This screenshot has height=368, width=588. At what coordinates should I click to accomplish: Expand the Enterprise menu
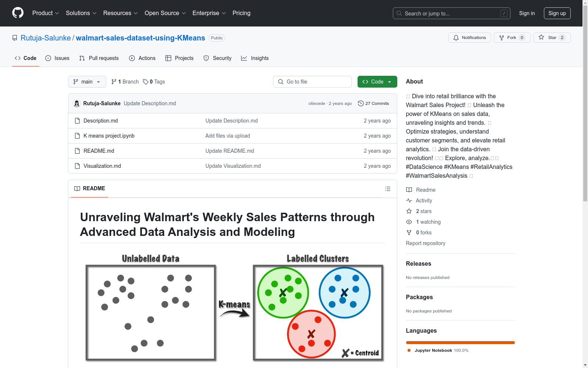tap(209, 13)
